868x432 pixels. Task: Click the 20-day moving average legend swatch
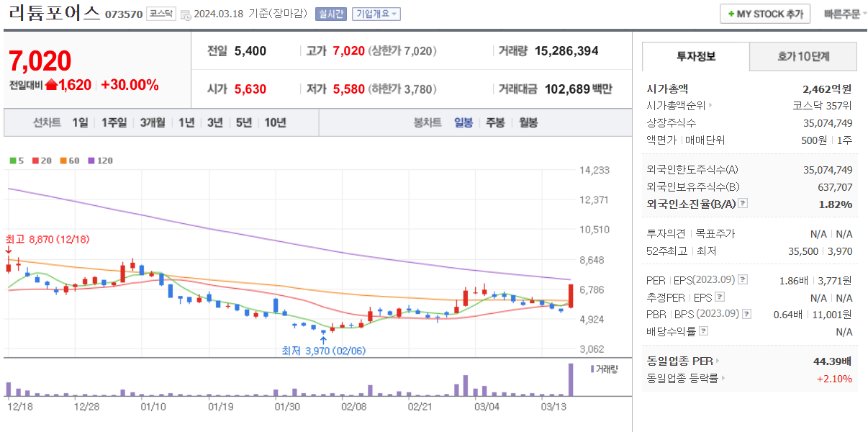[35, 161]
